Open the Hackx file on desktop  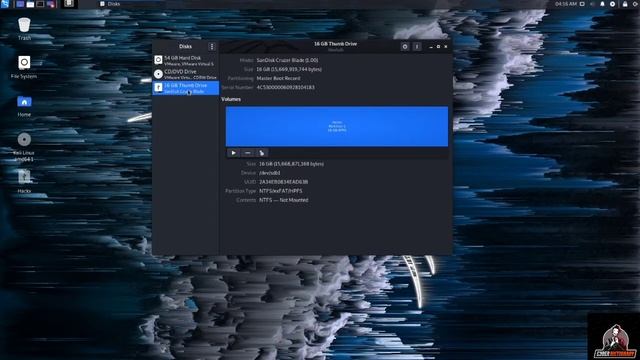coord(24,182)
